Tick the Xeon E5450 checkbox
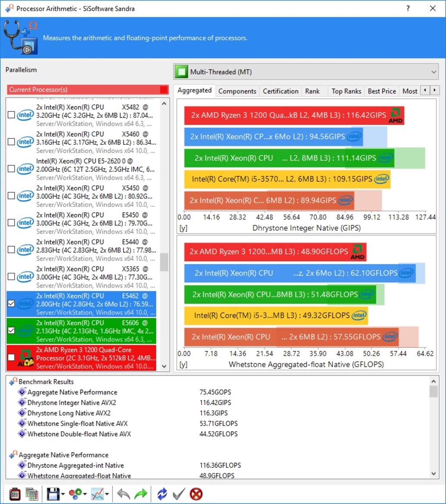 coord(11,223)
